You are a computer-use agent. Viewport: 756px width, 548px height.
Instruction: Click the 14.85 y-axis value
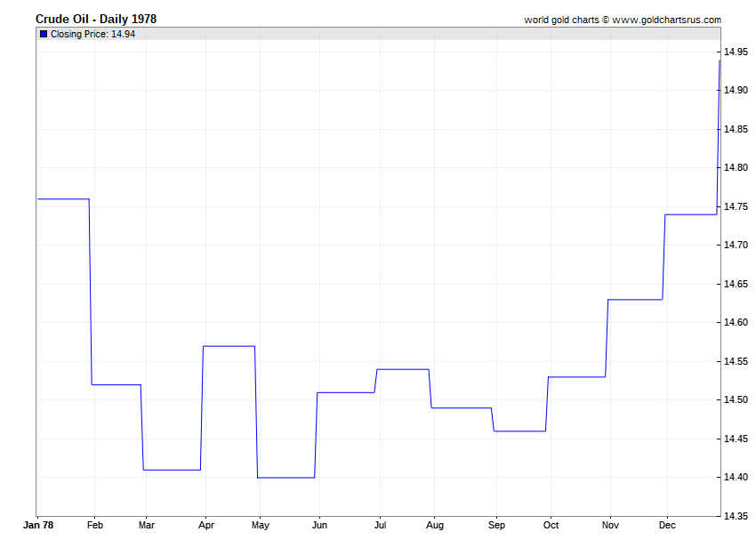click(736, 129)
